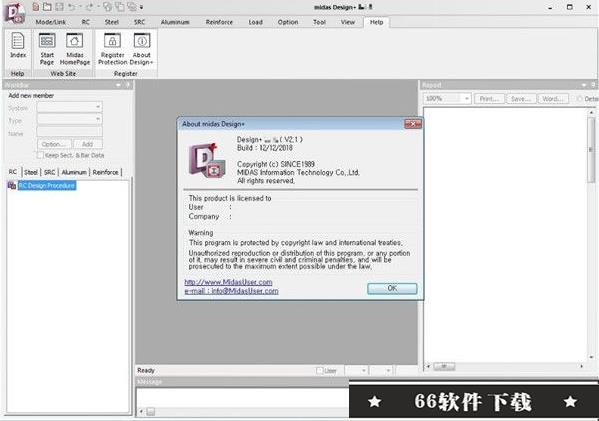The height and width of the screenshot is (421, 599).
Task: Click the midas Design+ application logo button
Action: (x=15, y=13)
